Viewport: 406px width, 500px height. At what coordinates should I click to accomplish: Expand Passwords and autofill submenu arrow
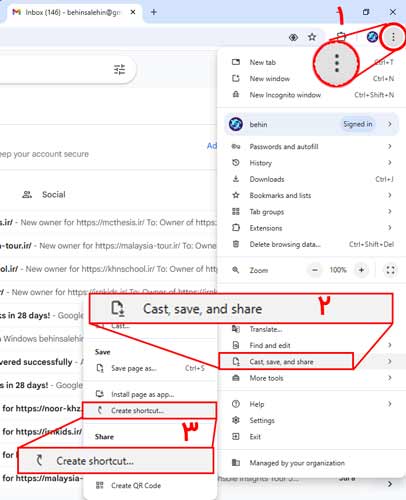pos(390,146)
